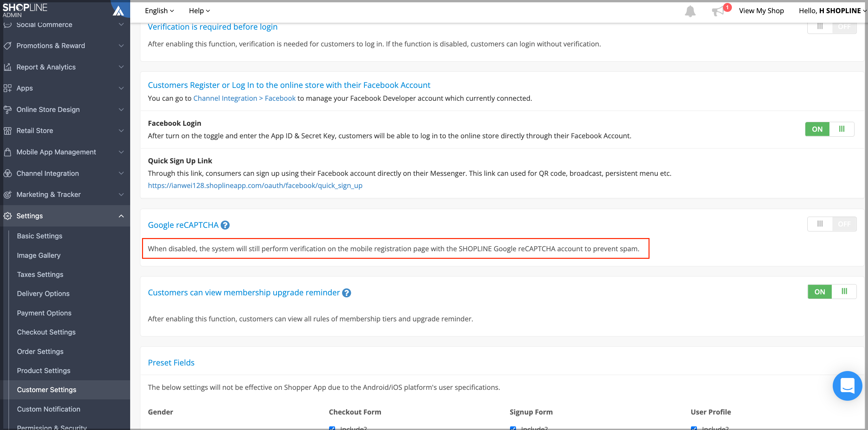Expand Marketing & Tracker chevron
Viewport: 868px width, 430px height.
pos(121,195)
